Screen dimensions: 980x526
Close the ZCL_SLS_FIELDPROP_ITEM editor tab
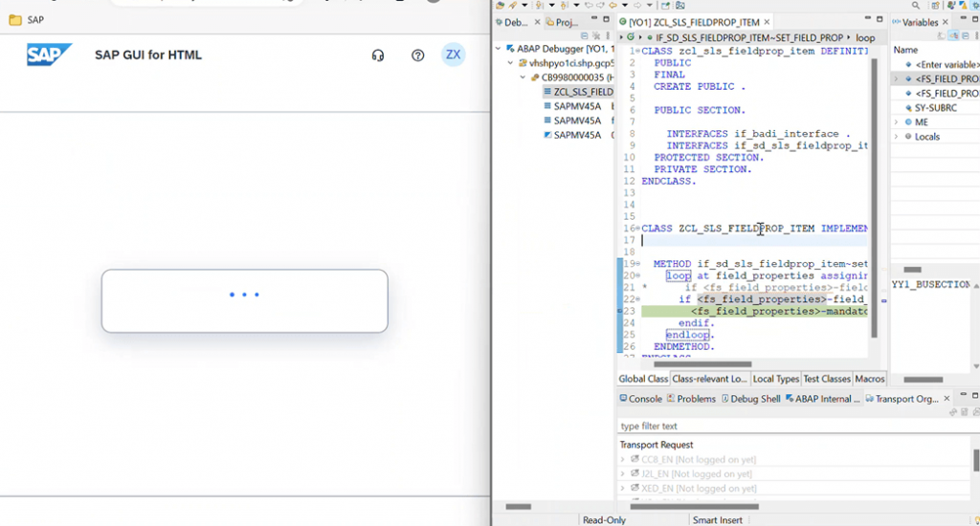767,23
